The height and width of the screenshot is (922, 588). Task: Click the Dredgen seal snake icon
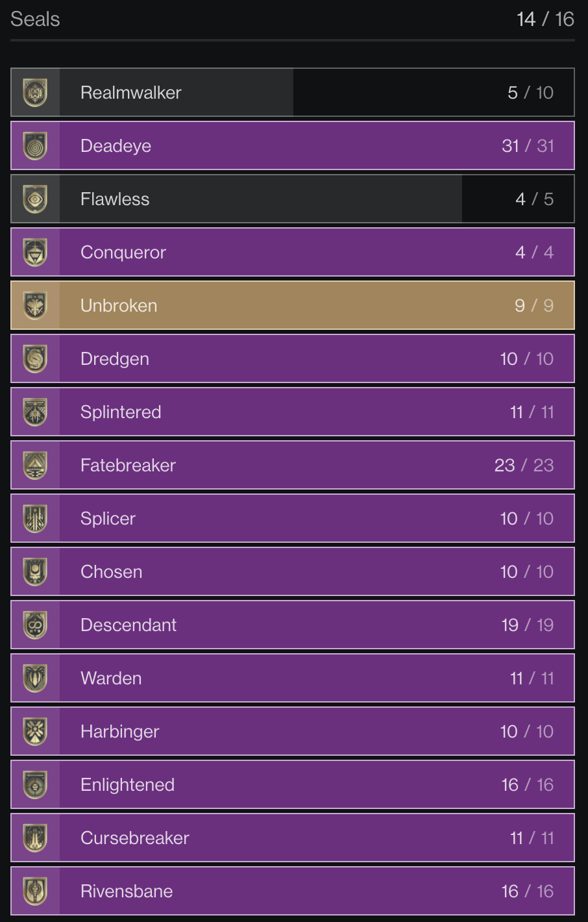tap(35, 358)
